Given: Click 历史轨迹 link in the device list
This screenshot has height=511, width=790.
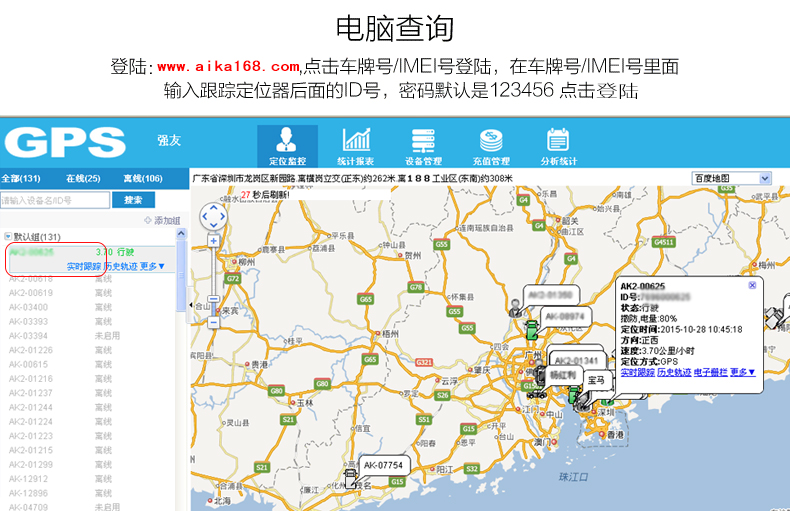Looking at the screenshot, I should (x=121, y=266).
